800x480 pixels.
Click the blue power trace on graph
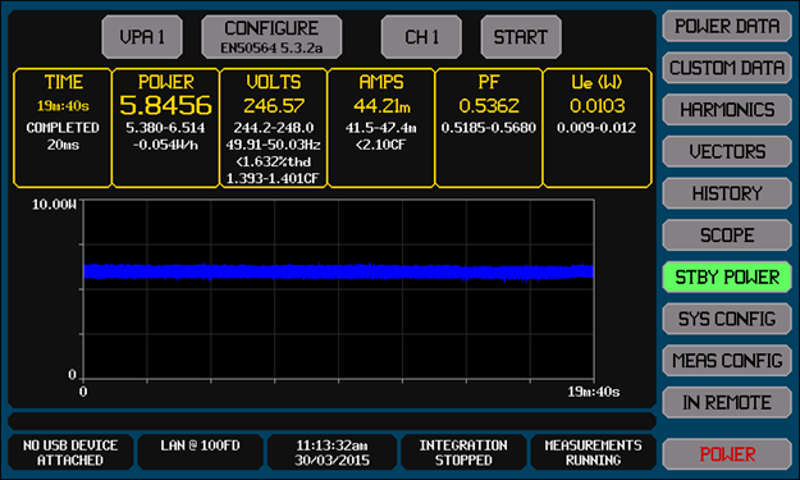coord(338,271)
